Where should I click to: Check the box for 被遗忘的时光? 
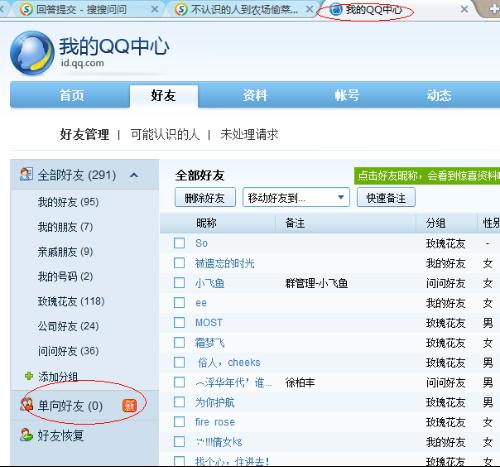point(179,263)
